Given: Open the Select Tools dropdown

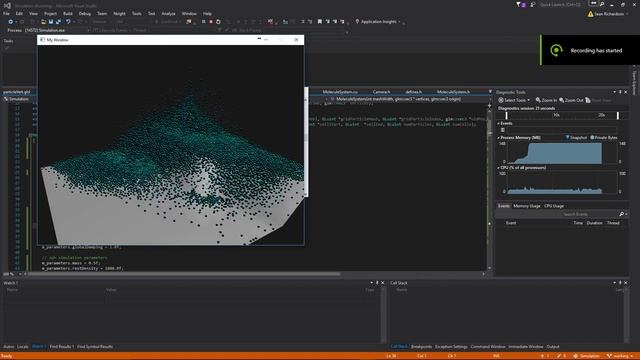Looking at the screenshot, I should point(514,100).
